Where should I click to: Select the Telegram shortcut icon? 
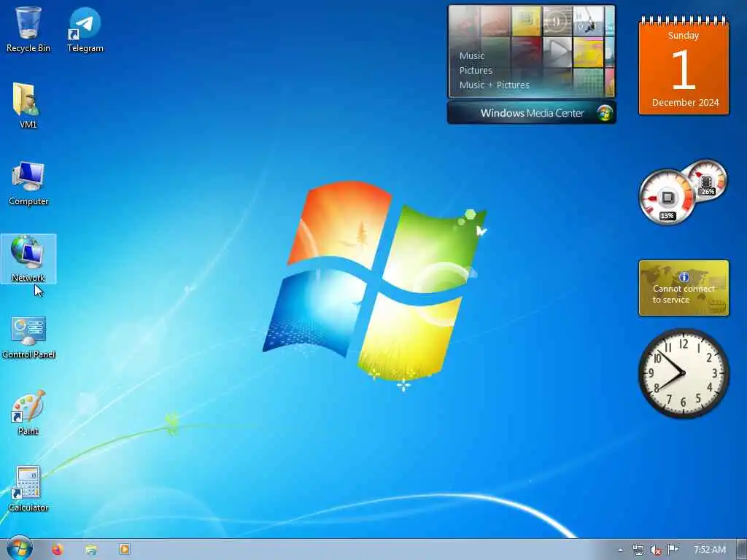coord(85,29)
